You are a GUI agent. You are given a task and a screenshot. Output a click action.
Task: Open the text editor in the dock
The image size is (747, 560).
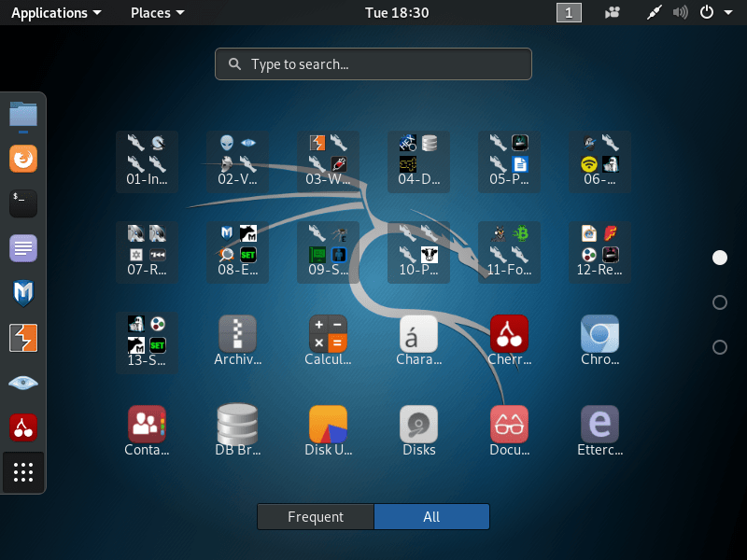[x=22, y=248]
